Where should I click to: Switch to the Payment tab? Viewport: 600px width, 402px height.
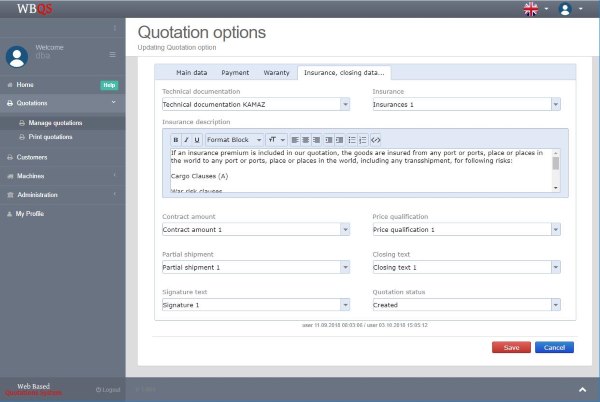235,73
